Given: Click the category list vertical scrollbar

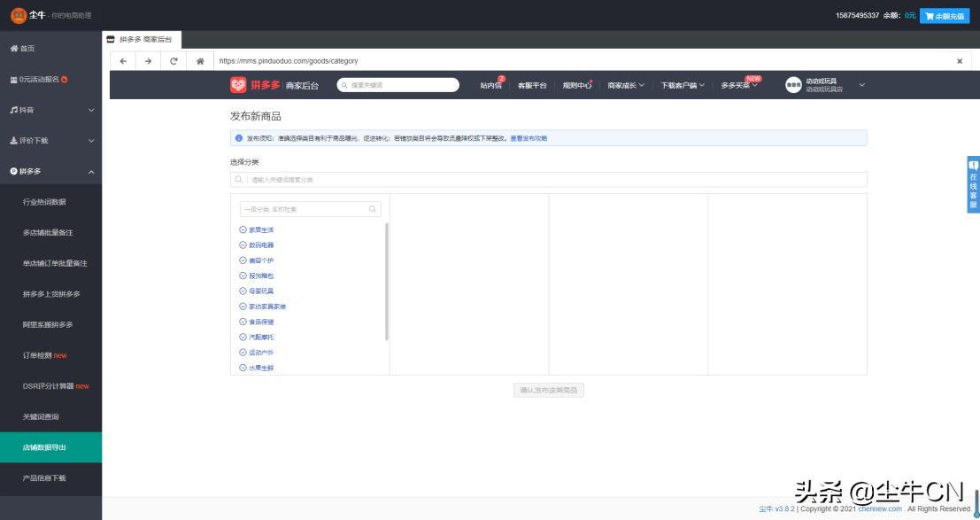Looking at the screenshot, I should [x=387, y=282].
